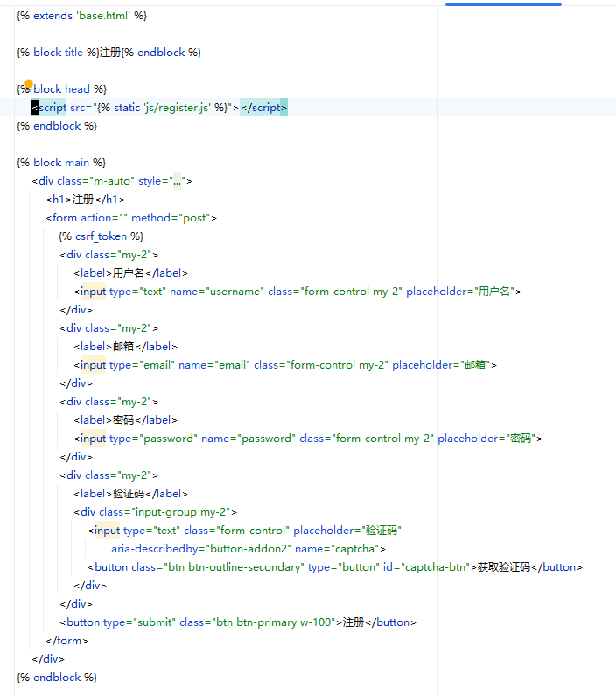Click the "m-auto" class value

(x=112, y=181)
